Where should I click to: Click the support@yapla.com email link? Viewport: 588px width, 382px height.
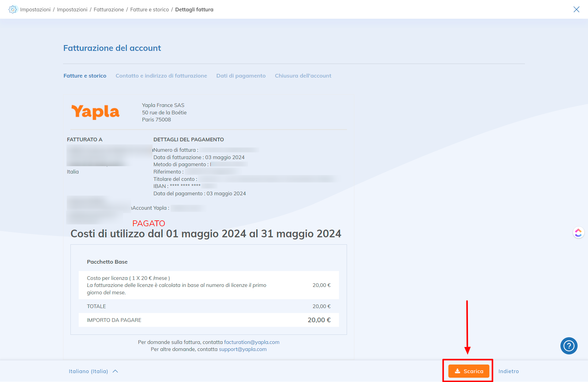pos(243,349)
